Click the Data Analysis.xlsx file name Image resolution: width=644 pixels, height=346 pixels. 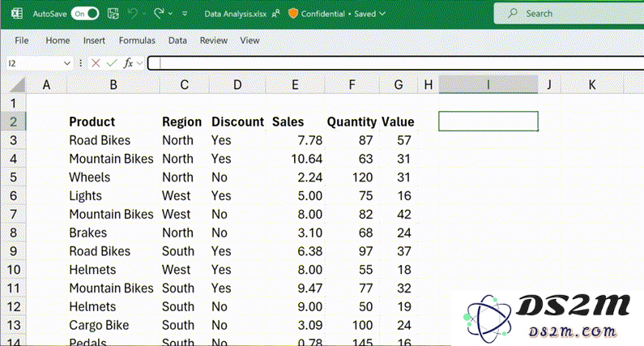click(236, 14)
